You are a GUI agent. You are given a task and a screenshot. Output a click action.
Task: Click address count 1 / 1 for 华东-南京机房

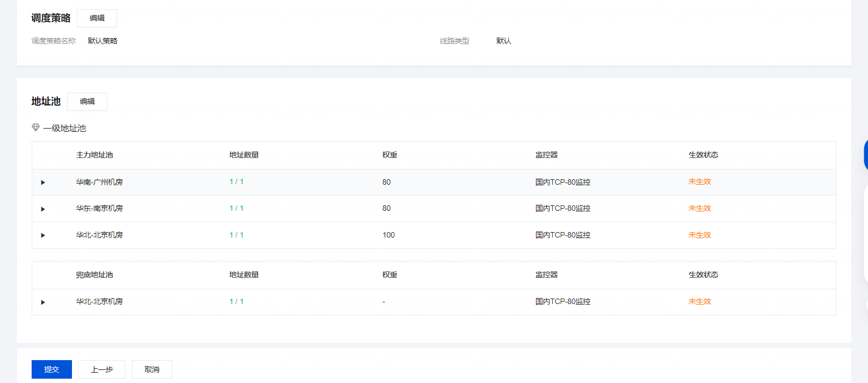[237, 208]
